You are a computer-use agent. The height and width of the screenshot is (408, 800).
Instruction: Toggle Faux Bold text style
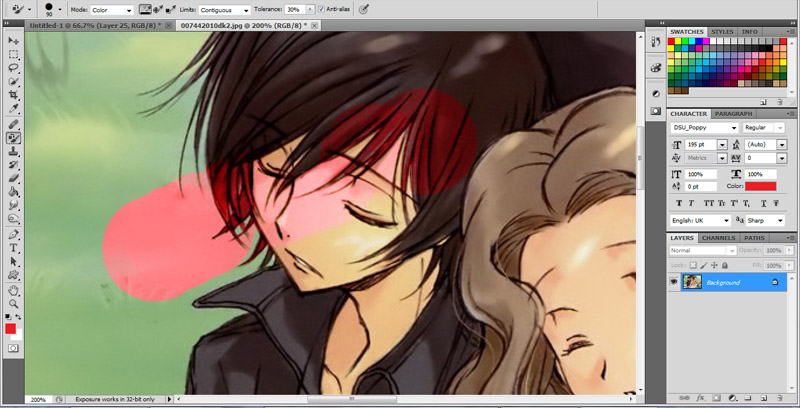click(x=679, y=203)
